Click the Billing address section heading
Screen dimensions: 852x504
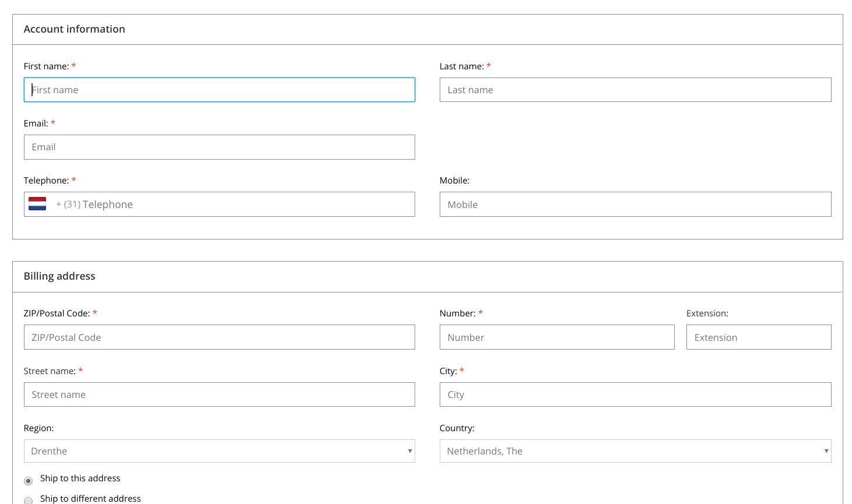(x=59, y=276)
